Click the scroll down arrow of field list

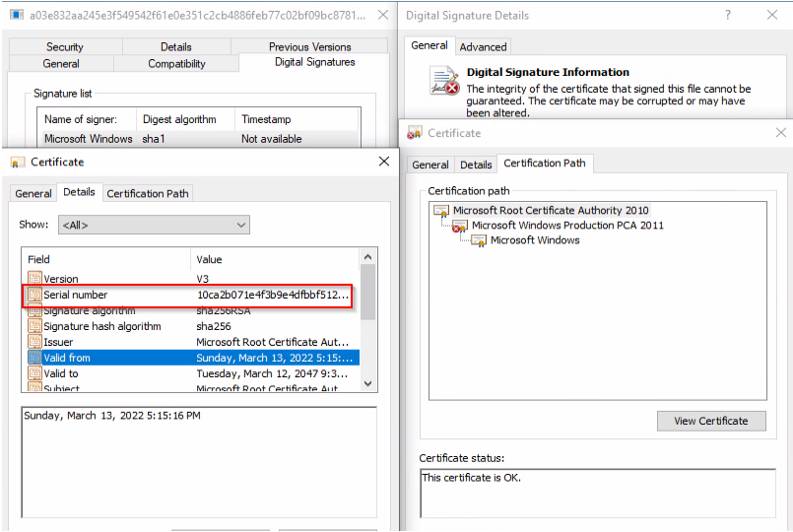(367, 384)
